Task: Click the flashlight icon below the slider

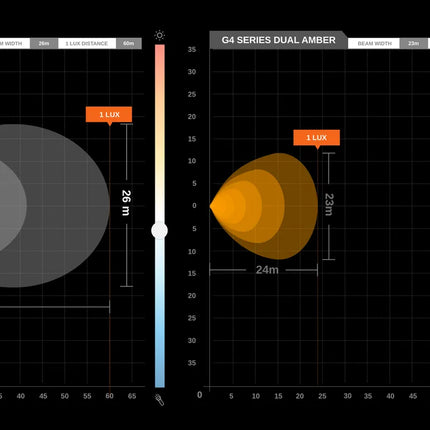Action: [x=160, y=400]
